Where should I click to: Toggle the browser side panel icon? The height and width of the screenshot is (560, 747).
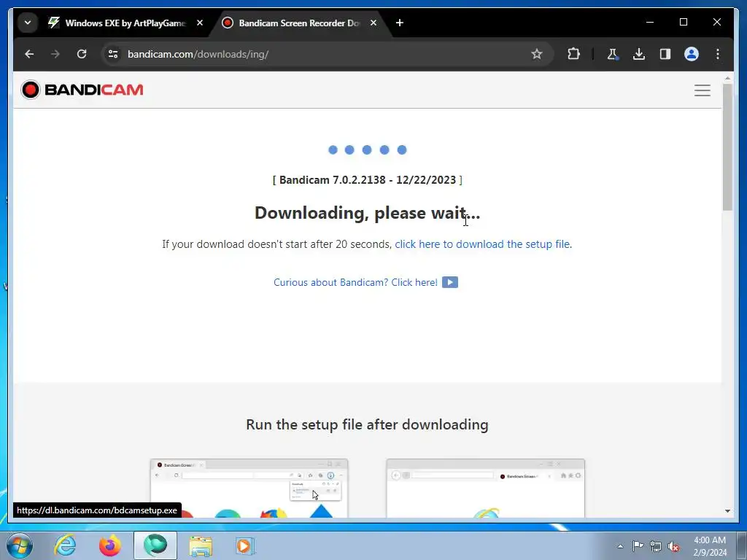pyautogui.click(x=665, y=54)
